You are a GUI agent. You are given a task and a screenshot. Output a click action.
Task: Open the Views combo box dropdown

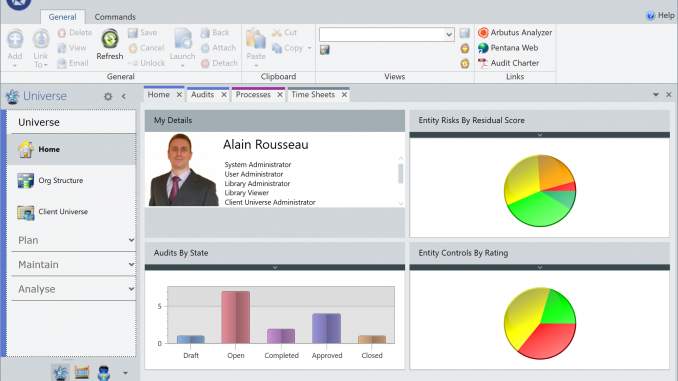click(449, 35)
